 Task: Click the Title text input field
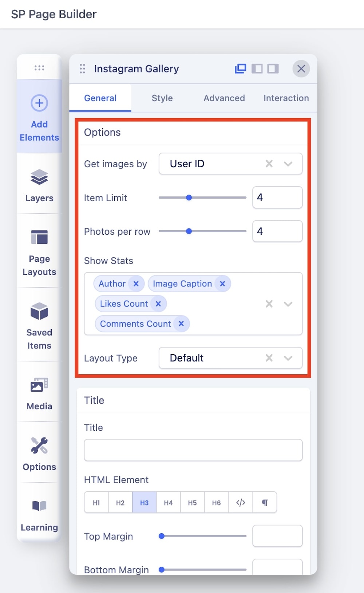click(193, 450)
